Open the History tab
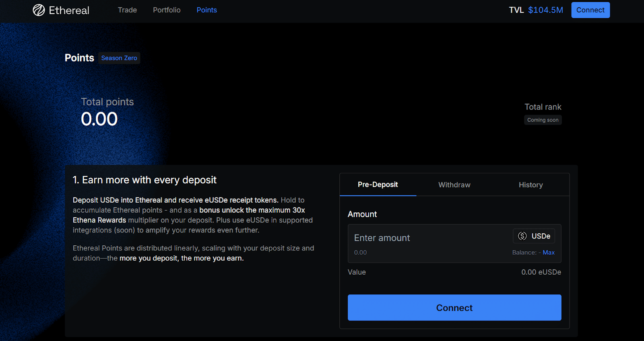This screenshot has height=341, width=644. 530,185
